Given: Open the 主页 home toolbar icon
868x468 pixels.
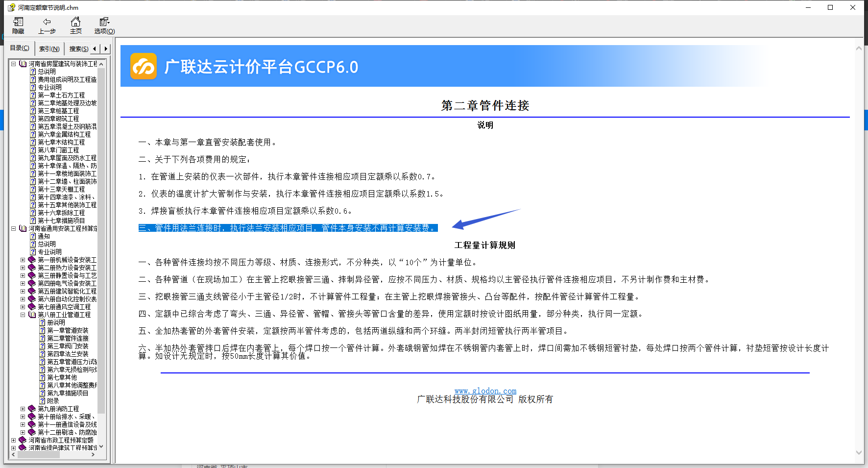Looking at the screenshot, I should [75, 22].
